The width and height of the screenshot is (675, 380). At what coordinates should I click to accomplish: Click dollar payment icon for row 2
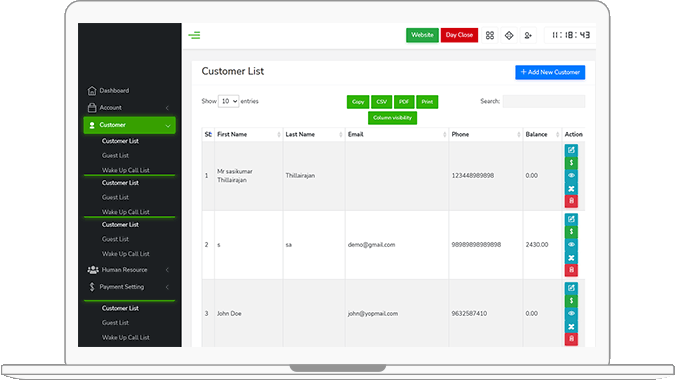571,232
